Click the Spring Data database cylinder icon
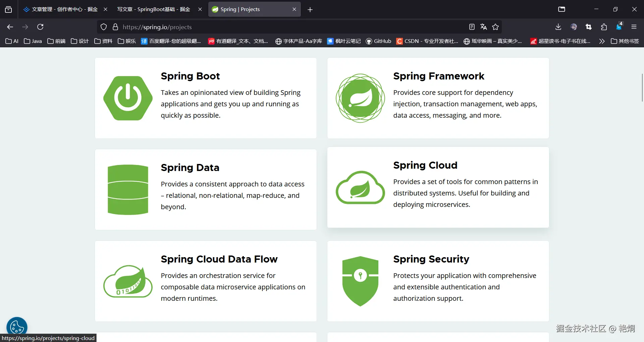Viewport: 644px width, 342px height. [128, 190]
